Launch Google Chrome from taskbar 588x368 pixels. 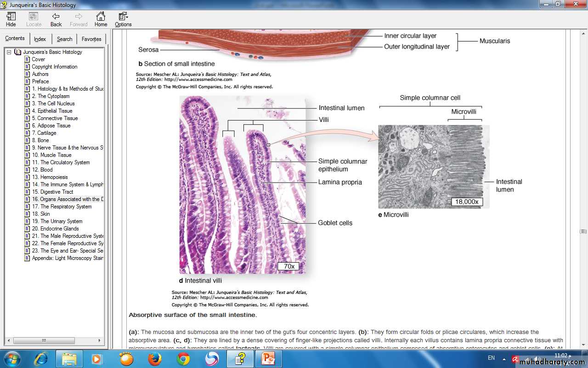click(183, 359)
